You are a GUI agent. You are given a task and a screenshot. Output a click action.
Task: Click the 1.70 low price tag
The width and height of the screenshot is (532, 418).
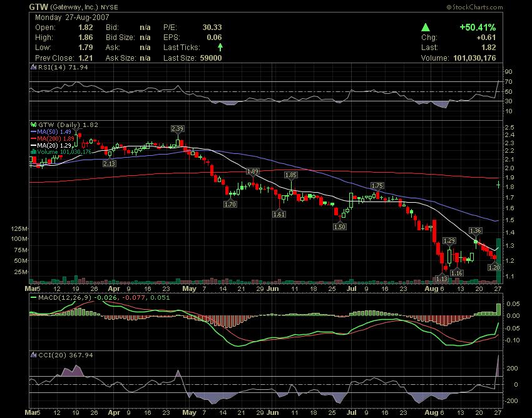(230, 204)
